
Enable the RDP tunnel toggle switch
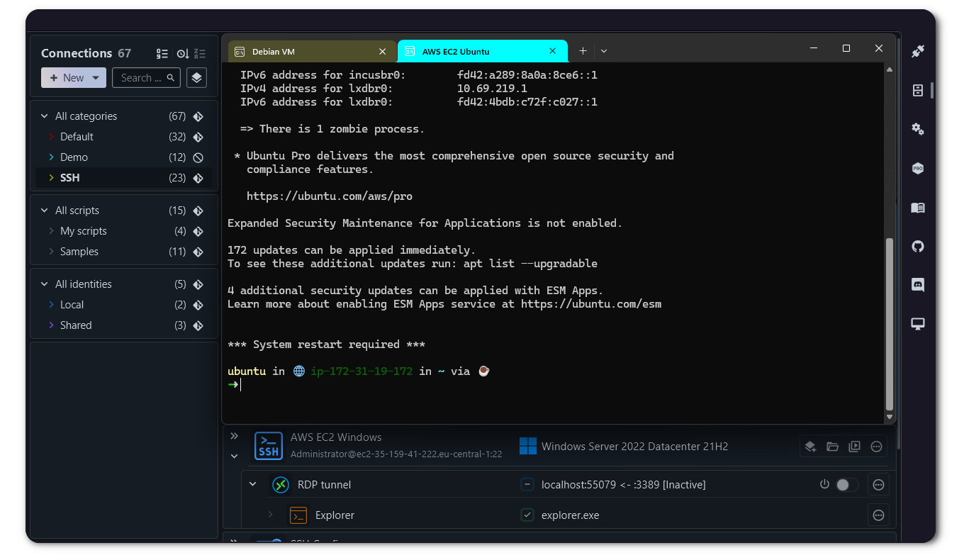point(846,485)
